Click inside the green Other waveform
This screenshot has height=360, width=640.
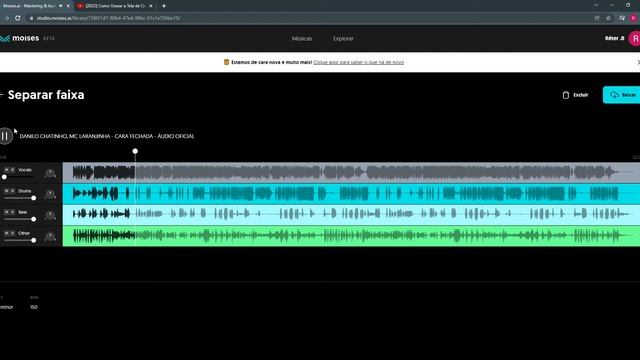[x=351, y=236]
